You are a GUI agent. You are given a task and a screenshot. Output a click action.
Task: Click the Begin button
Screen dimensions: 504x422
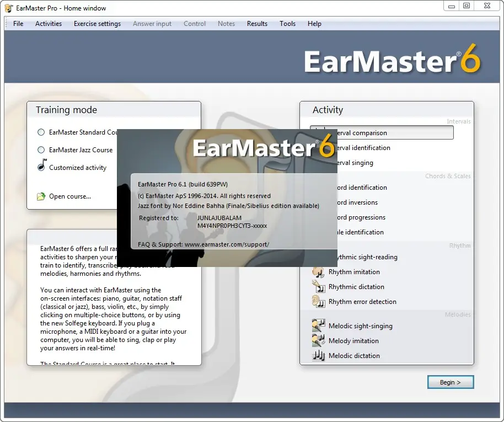point(451,382)
